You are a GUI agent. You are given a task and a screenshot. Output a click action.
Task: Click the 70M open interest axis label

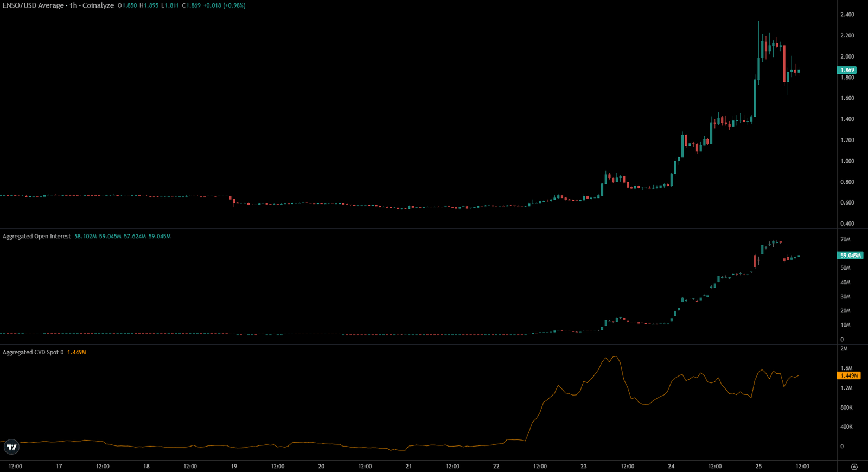coord(845,240)
